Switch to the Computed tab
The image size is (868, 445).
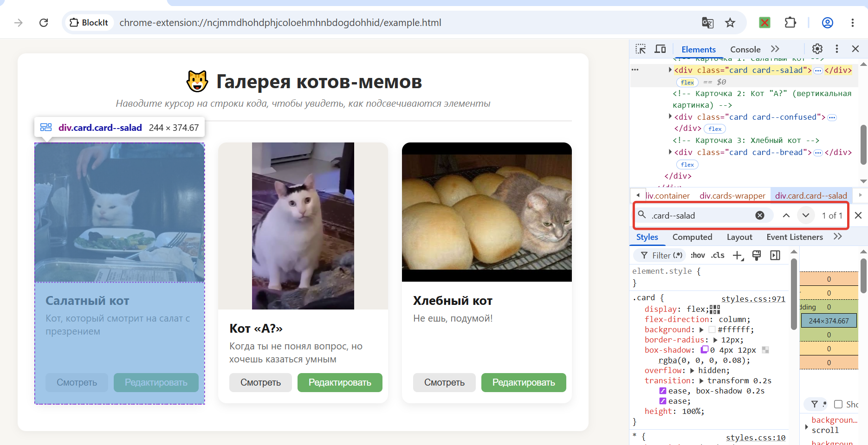(692, 237)
